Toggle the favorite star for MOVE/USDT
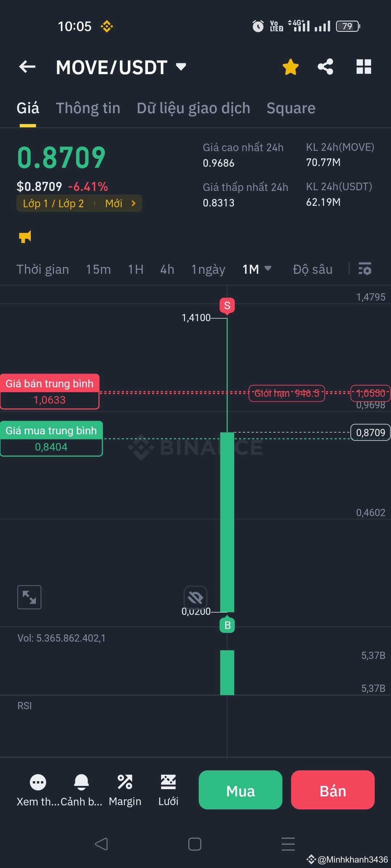Viewport: 391px width, 868px height. click(x=290, y=67)
